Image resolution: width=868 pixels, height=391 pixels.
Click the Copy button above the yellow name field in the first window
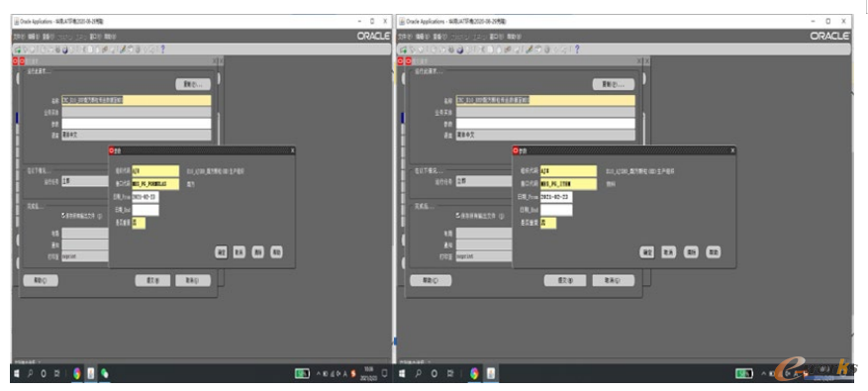[193, 84]
